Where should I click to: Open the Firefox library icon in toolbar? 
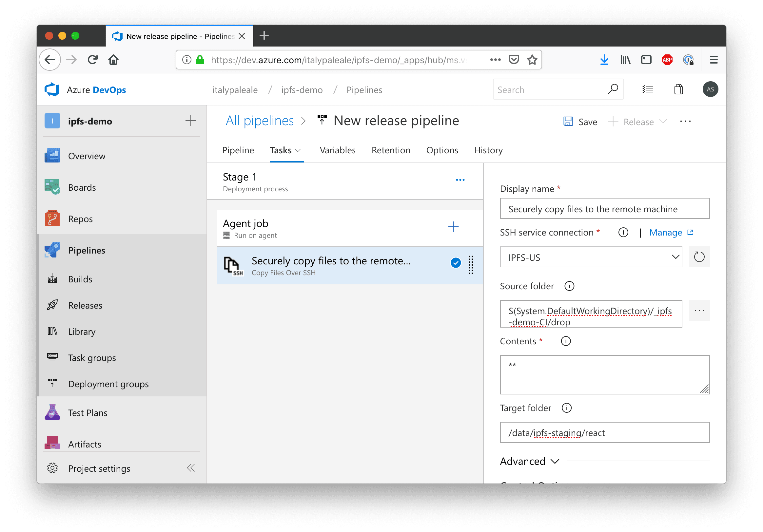point(625,60)
